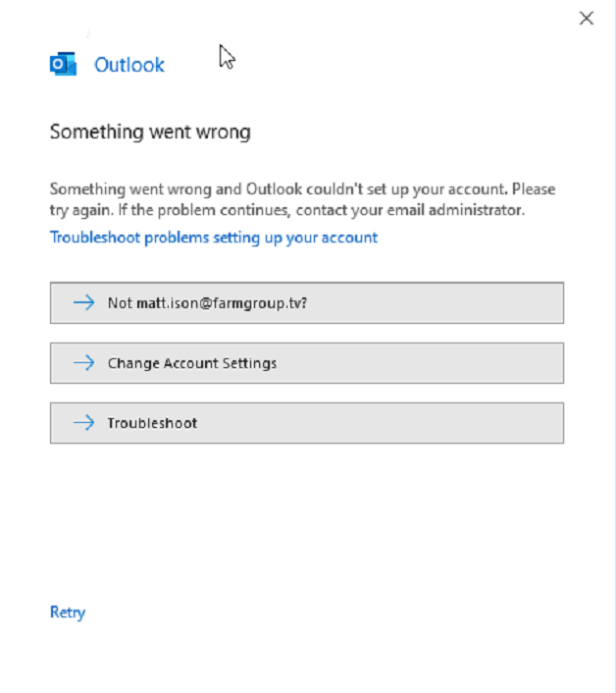Click the arrow icon beside Troubleshoot button label

pyautogui.click(x=84, y=423)
